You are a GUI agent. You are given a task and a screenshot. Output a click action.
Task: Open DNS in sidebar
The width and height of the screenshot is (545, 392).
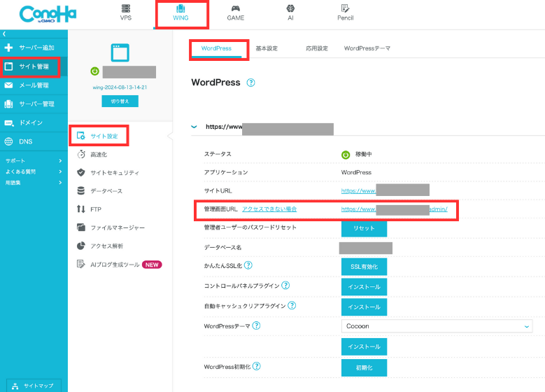tap(34, 141)
